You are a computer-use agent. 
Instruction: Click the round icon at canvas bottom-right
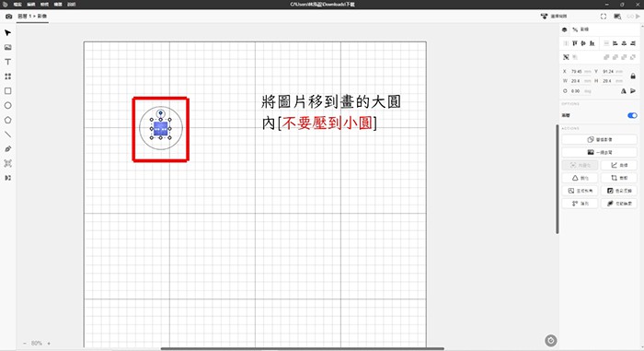coord(551,341)
